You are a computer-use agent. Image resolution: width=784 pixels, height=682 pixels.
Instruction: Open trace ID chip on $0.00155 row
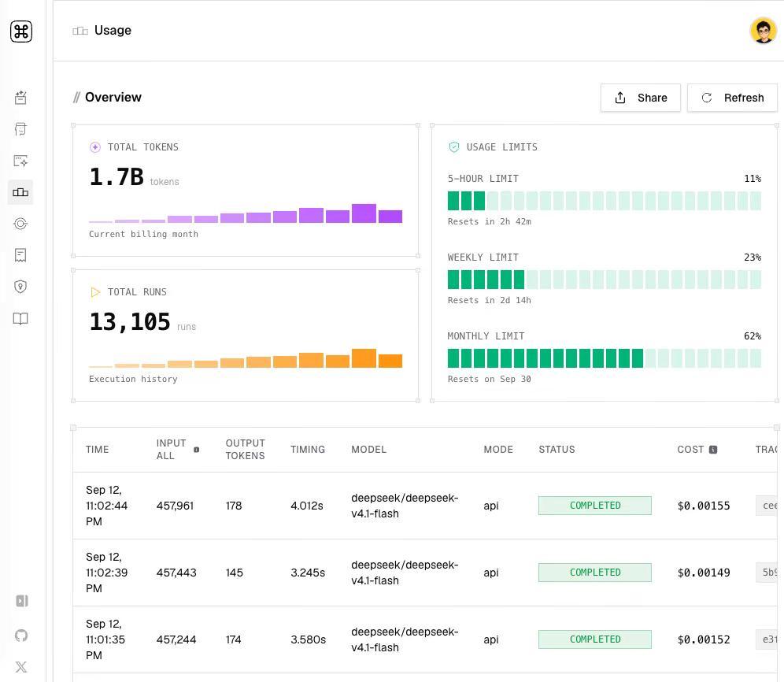tap(767, 506)
